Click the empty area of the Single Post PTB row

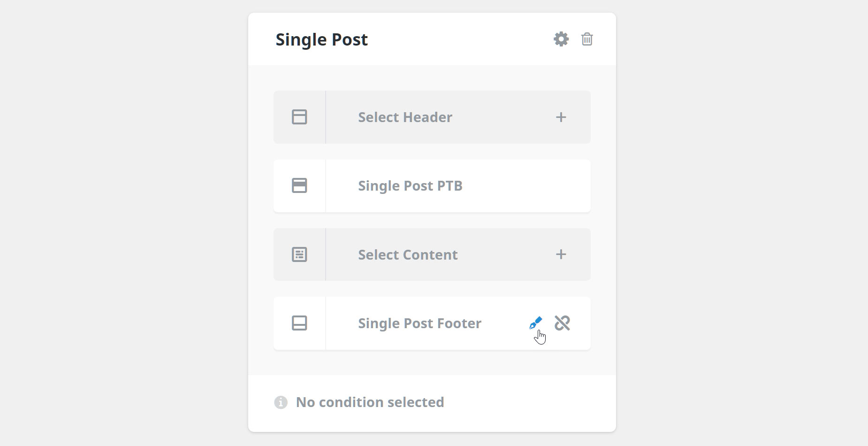[525, 186]
